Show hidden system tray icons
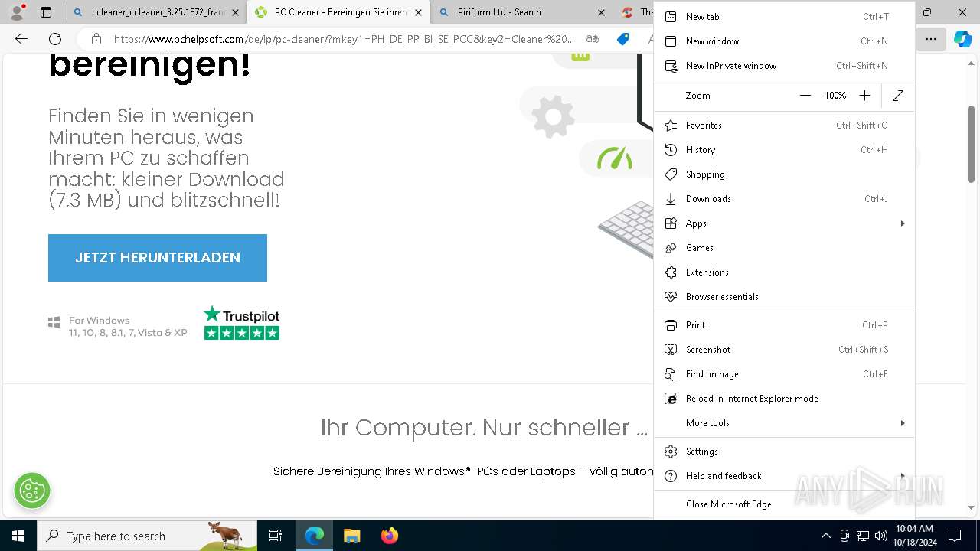The height and width of the screenshot is (551, 980). click(825, 536)
